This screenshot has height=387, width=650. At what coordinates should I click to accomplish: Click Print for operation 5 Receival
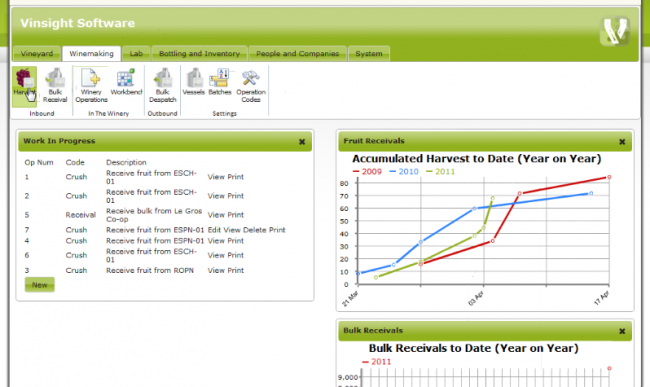tap(235, 215)
